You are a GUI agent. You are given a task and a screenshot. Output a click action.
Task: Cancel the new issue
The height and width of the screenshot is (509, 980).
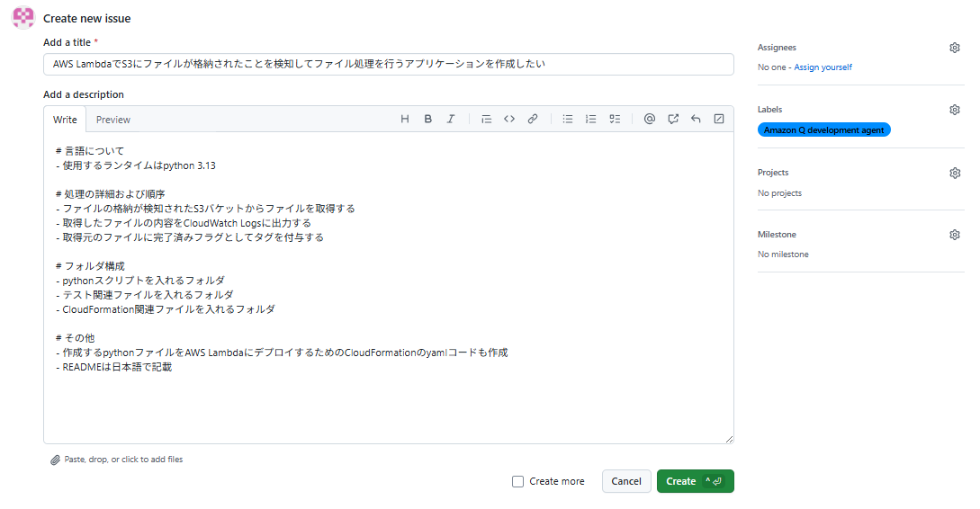click(626, 481)
